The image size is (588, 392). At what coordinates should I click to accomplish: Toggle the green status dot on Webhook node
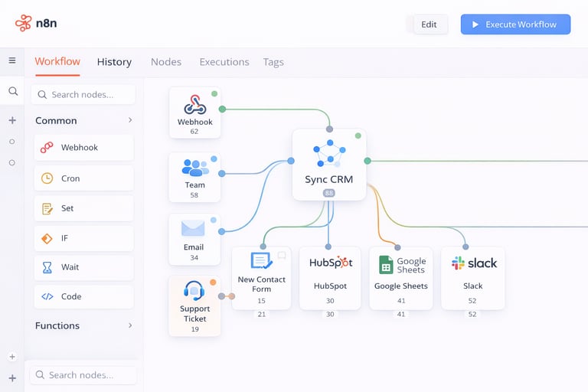pyautogui.click(x=214, y=93)
